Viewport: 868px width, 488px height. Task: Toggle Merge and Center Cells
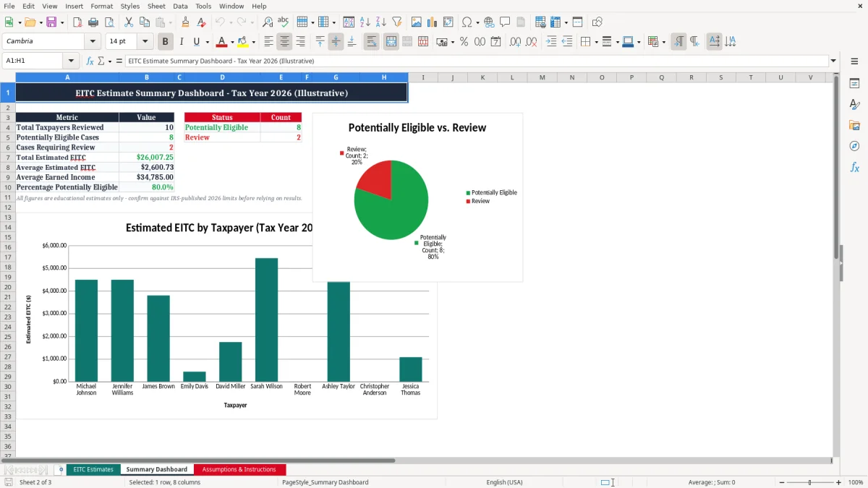[391, 42]
